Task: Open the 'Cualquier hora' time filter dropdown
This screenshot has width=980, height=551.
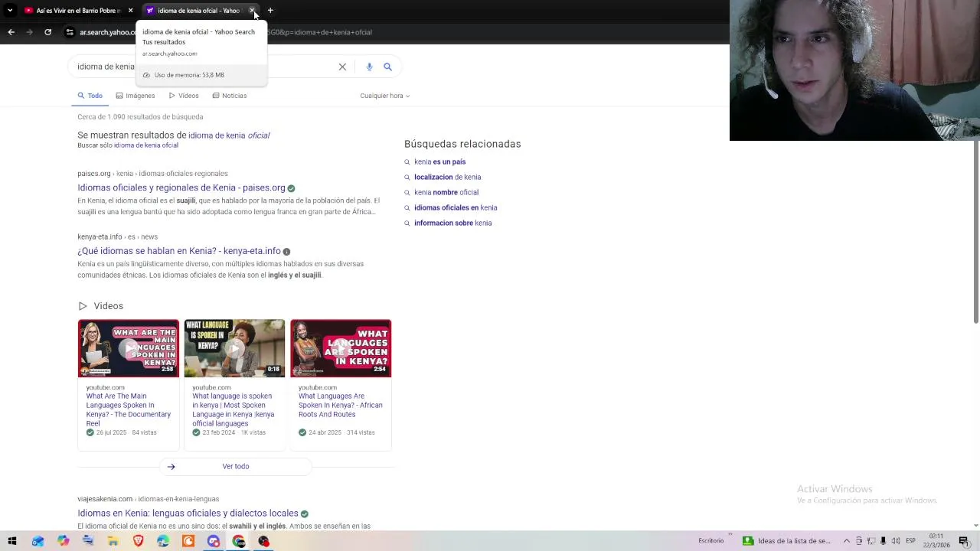Action: pos(384,96)
